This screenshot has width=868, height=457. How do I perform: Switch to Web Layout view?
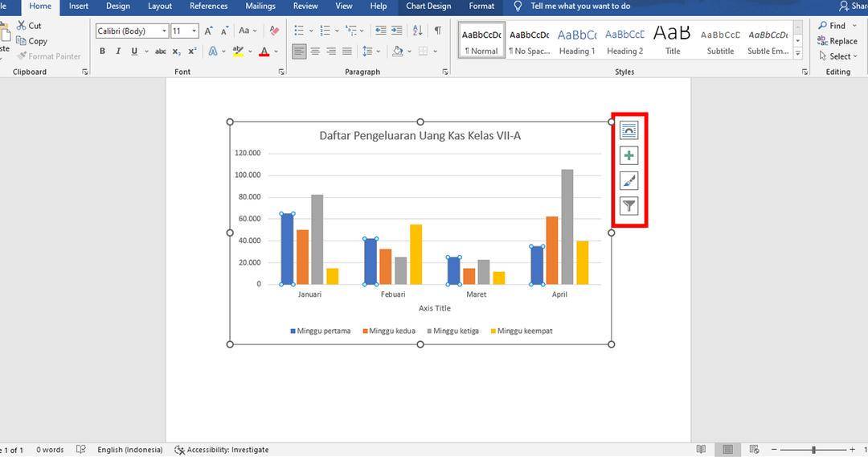click(754, 450)
